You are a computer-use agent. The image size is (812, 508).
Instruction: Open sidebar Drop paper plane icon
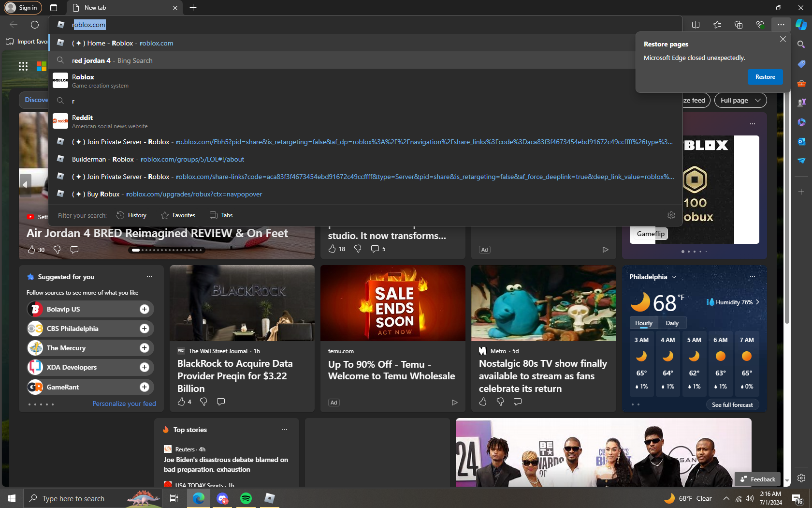[801, 161]
